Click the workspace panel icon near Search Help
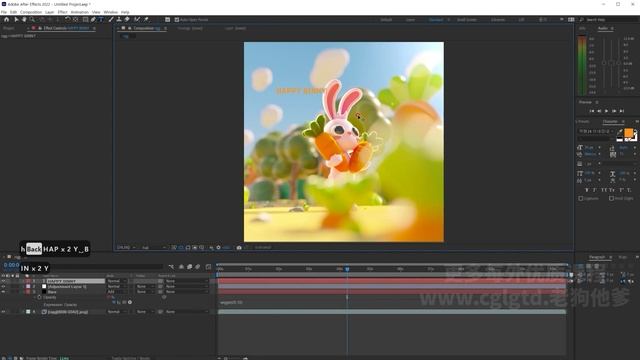 point(571,20)
